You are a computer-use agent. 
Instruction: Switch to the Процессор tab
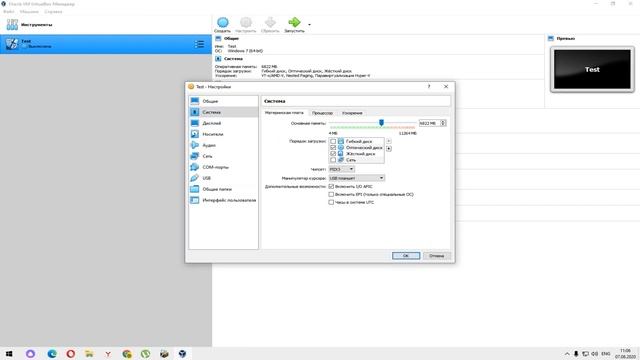point(322,113)
